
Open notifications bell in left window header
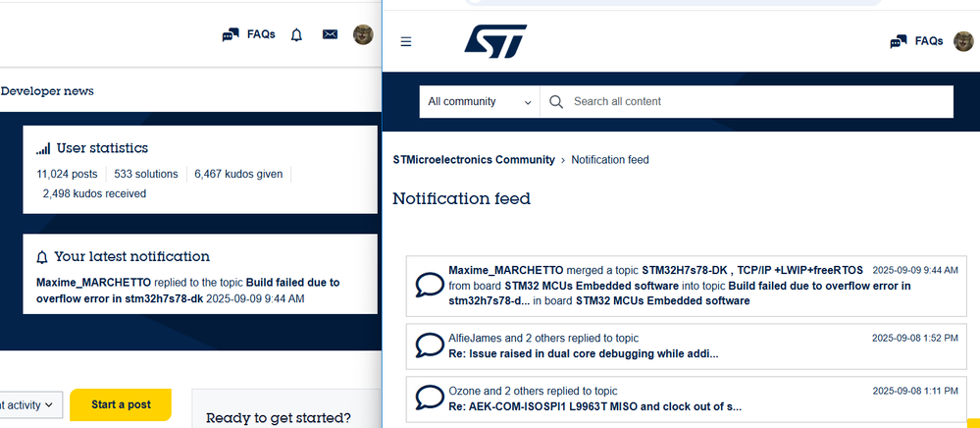click(x=297, y=35)
